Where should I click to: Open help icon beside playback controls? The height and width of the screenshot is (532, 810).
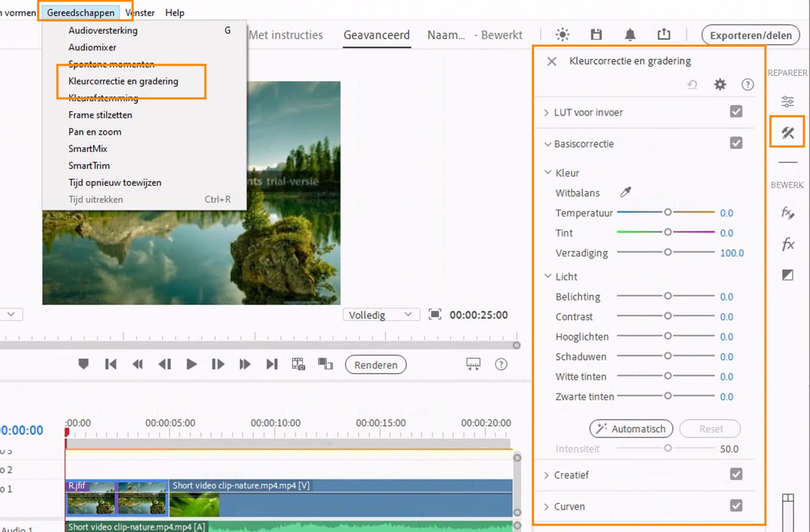click(x=501, y=364)
